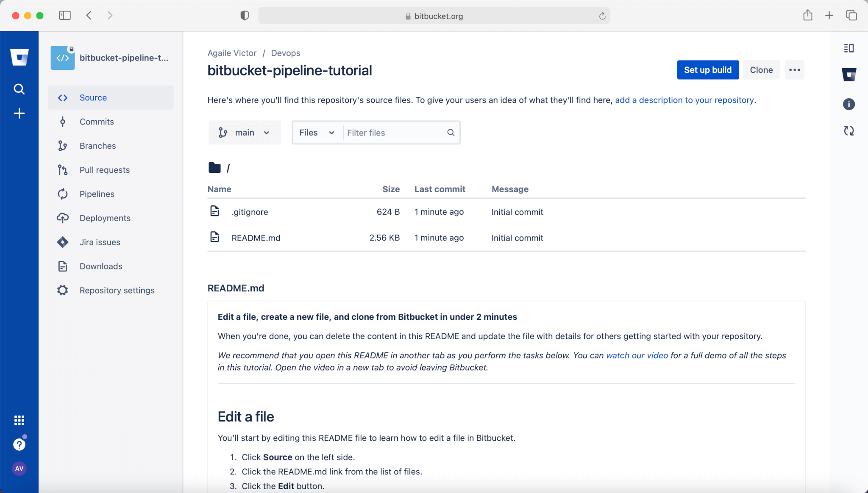The height and width of the screenshot is (493, 868).
Task: Click the AV profile avatar
Action: click(19, 468)
